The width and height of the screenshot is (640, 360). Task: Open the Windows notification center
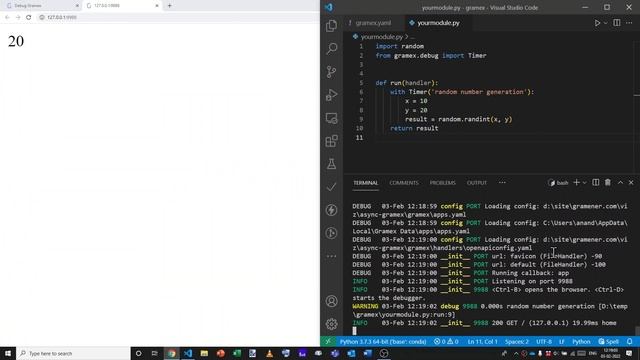(x=629, y=353)
